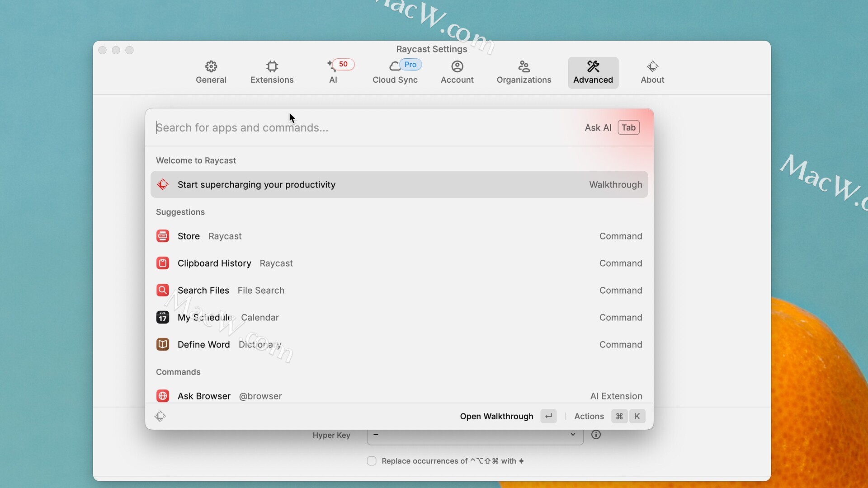Click the My Schedule calendar icon
The height and width of the screenshot is (488, 868).
coord(163,317)
